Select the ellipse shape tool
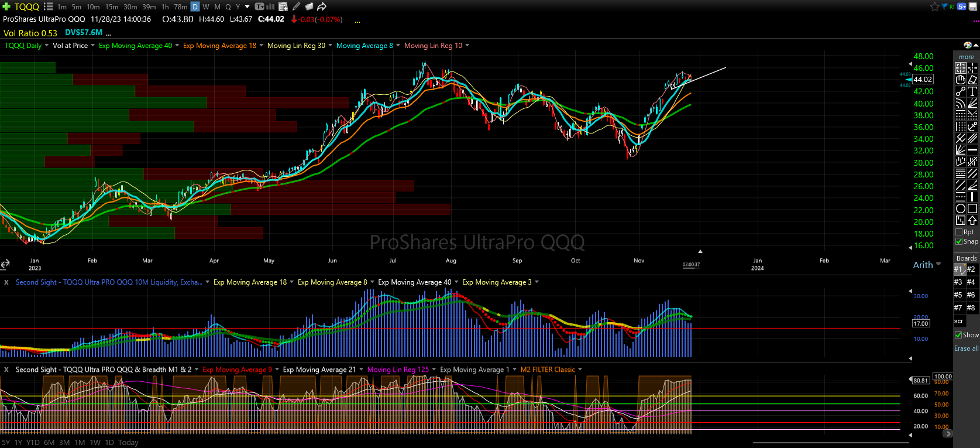This screenshot has width=980, height=448. coord(961,208)
